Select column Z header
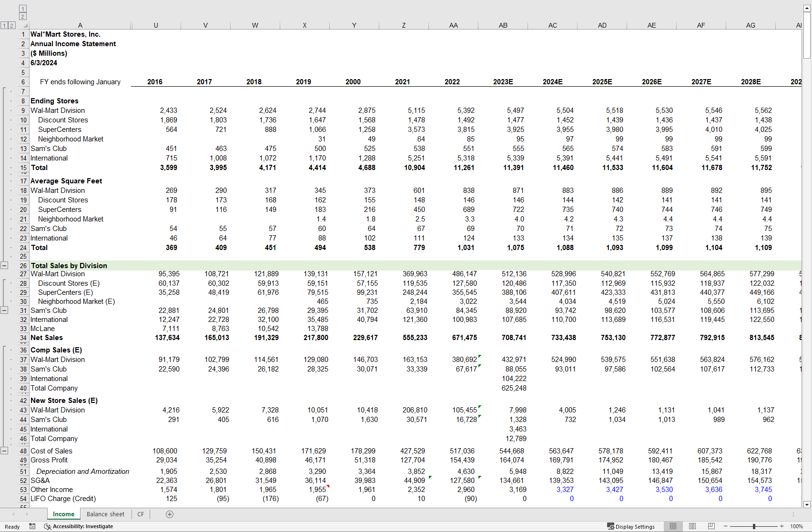 404,25
